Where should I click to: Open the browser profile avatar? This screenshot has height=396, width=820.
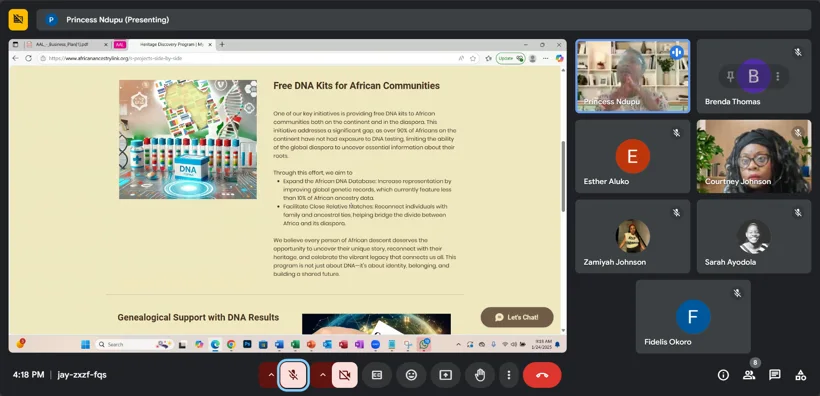(533, 59)
